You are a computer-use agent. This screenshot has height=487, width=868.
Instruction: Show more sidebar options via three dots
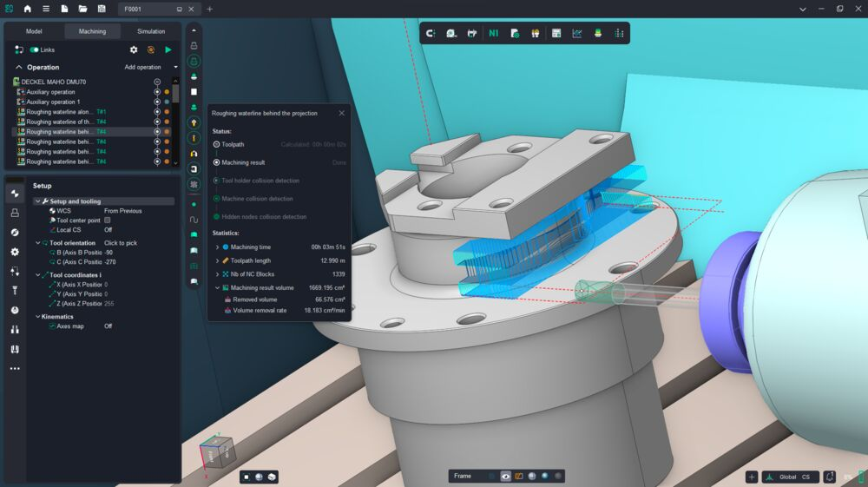pos(15,368)
